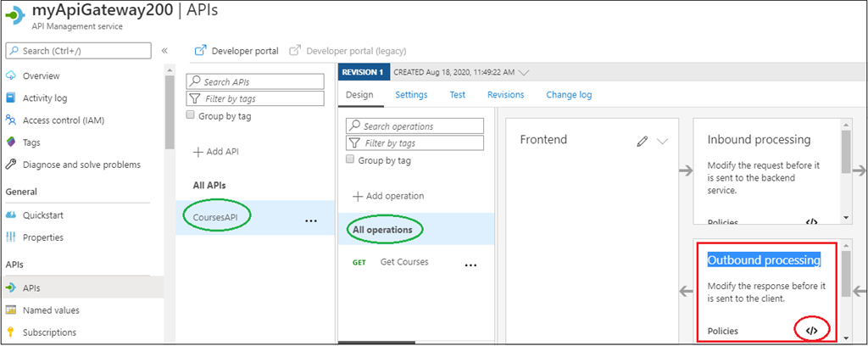The image size is (868, 346).
Task: Open the Inbound processing policy code editor
Action: pos(811,222)
